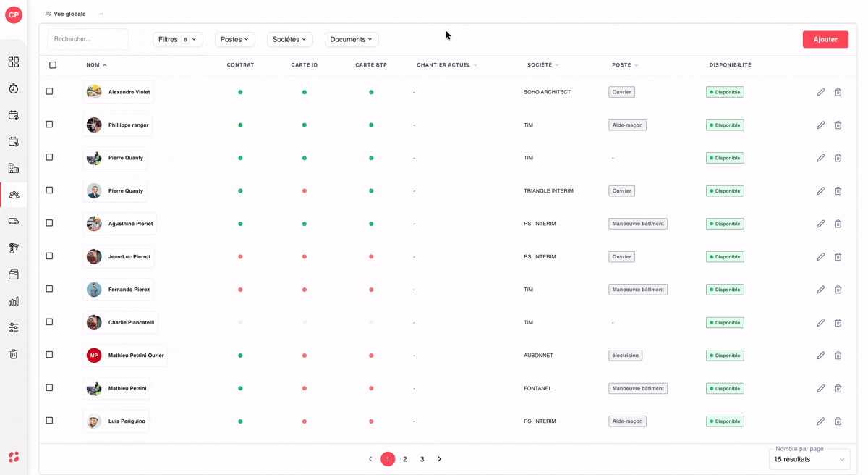
Task: Open Fernando Pierez name card
Action: pos(118,290)
